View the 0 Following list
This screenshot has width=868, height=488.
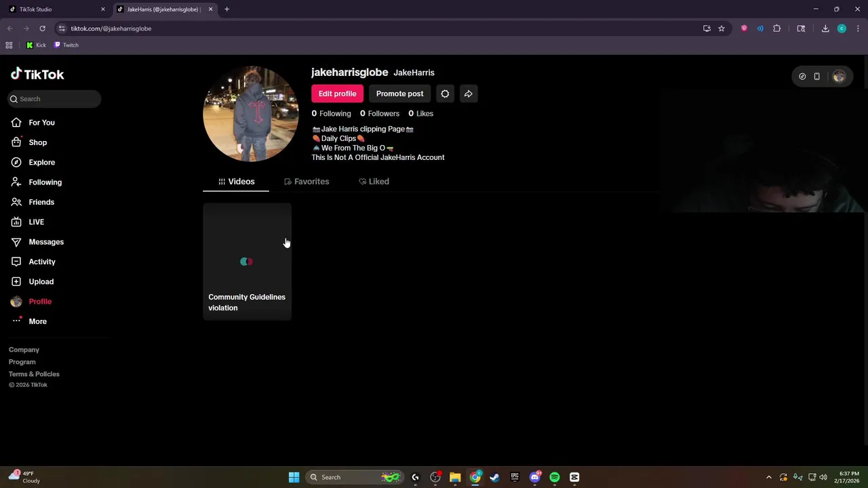(331, 113)
